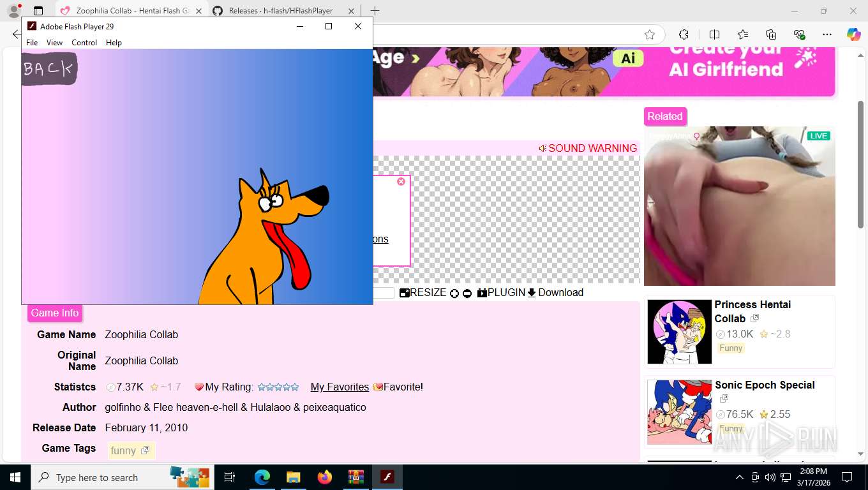Rate the game using the My Rating stars
868x490 pixels.
[278, 387]
